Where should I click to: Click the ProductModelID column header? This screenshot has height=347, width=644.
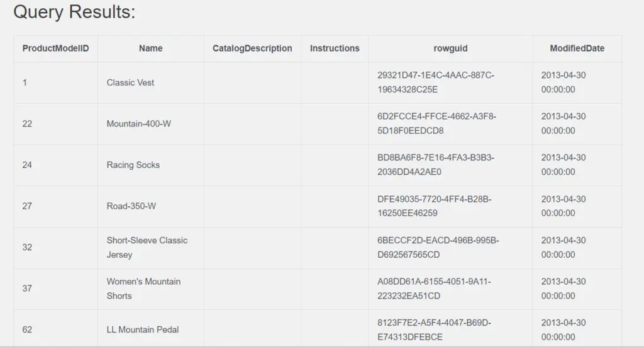55,48
